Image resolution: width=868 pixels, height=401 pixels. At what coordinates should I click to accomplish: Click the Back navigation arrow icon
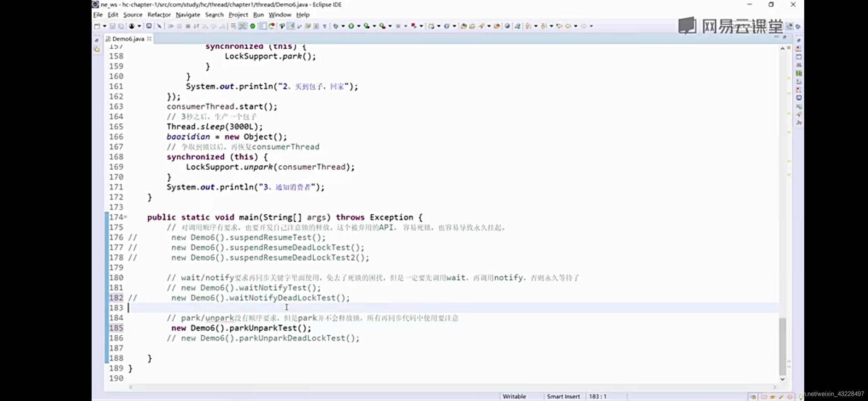[568, 26]
